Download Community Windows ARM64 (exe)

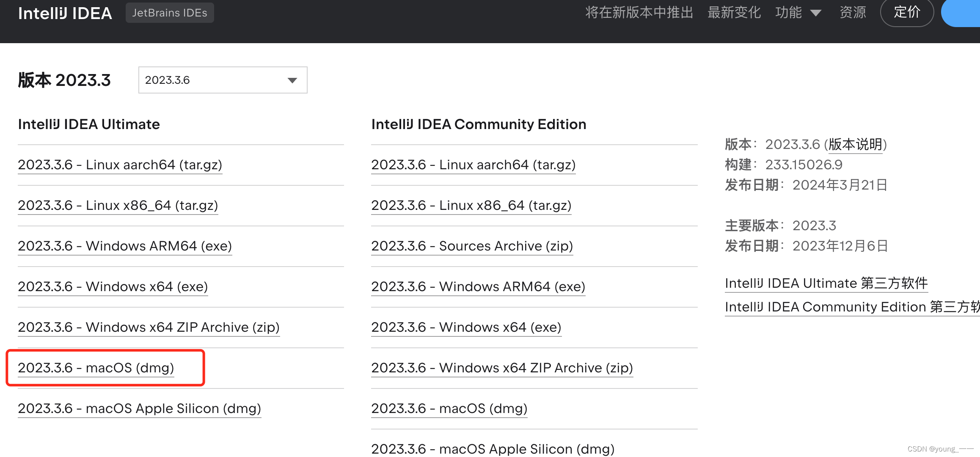pyautogui.click(x=478, y=286)
